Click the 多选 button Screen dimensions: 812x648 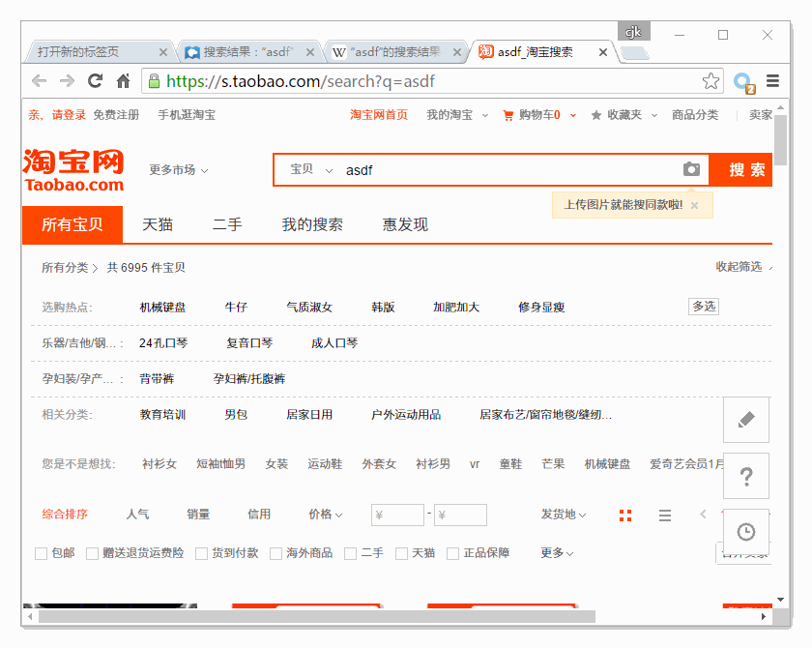(x=704, y=307)
